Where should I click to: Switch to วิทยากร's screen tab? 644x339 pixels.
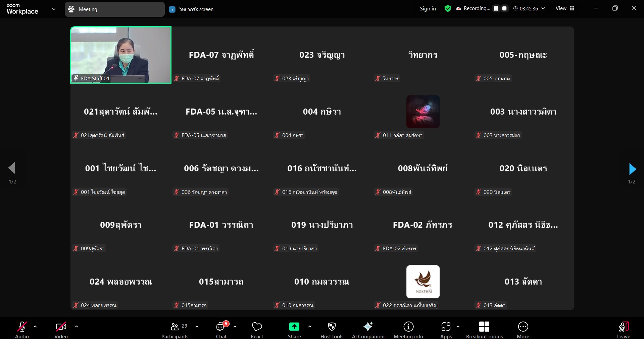click(191, 9)
